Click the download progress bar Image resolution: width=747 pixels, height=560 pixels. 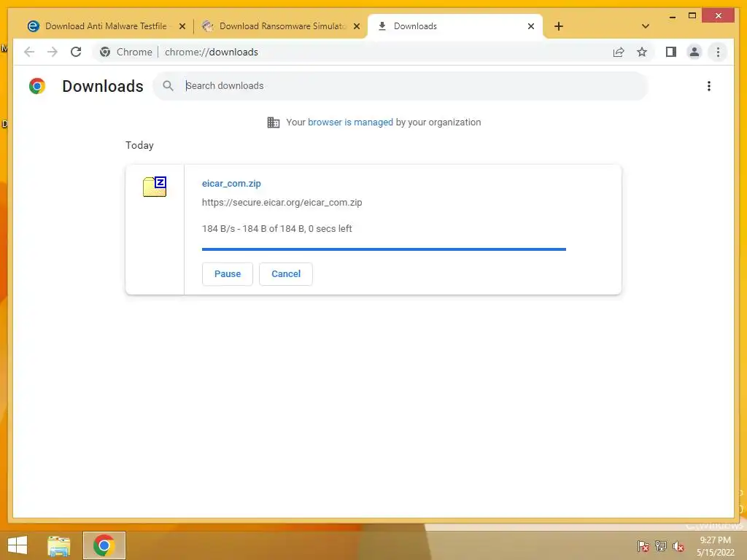(384, 249)
